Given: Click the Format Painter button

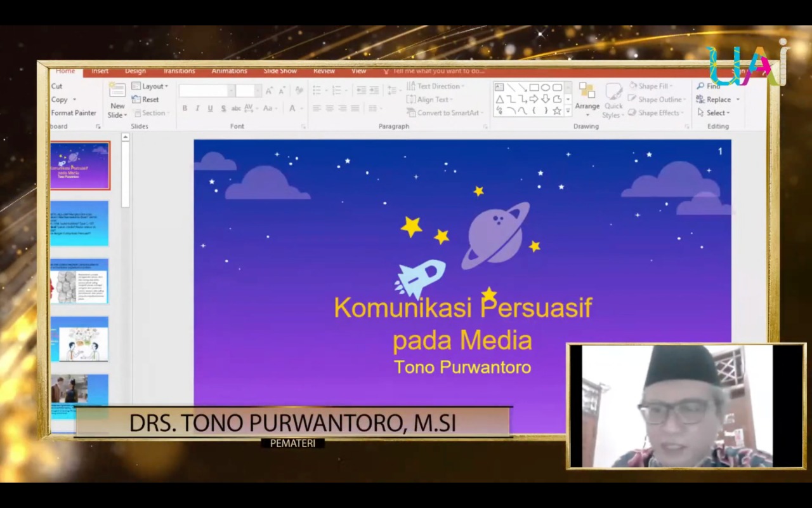Looking at the screenshot, I should click(x=74, y=113).
